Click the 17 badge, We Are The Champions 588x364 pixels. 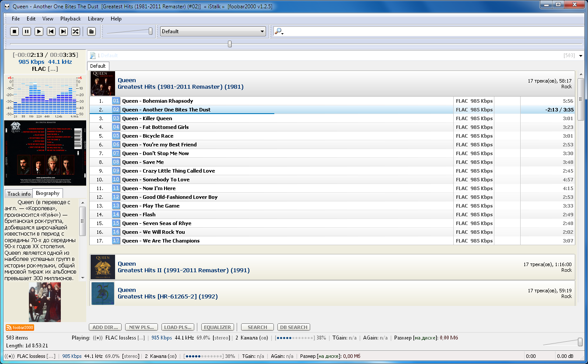[116, 241]
